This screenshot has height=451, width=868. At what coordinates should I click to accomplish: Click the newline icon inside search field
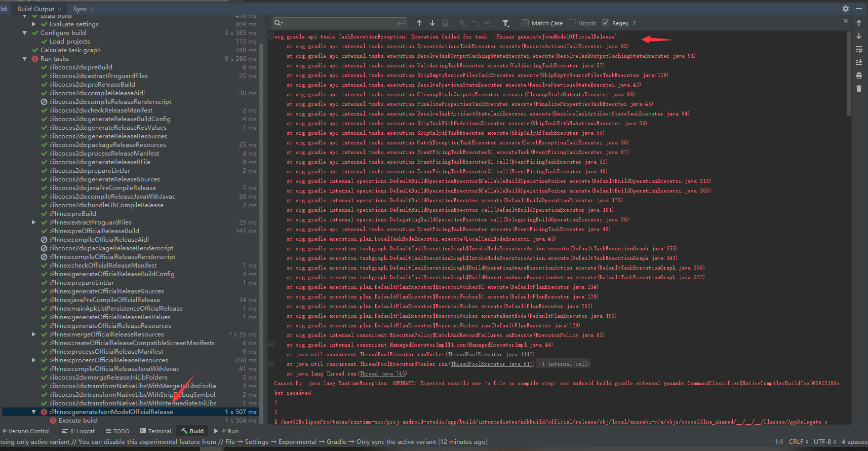(402, 23)
